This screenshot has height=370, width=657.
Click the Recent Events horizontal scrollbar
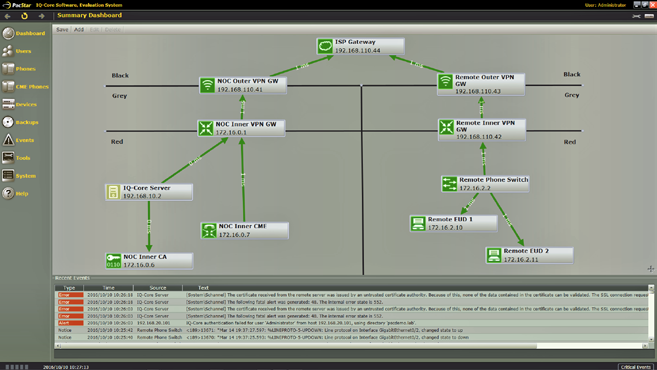tap(352, 346)
